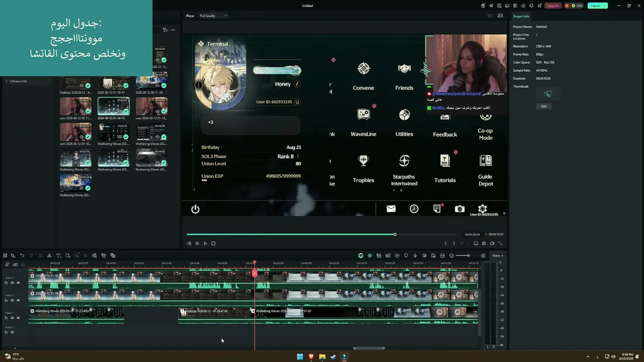Image resolution: width=644 pixels, height=362 pixels.
Task: Open the media panel sort and filter icon
Action: (165, 30)
